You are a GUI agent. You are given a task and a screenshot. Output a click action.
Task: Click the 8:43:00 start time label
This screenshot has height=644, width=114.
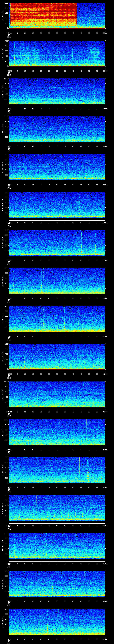pyautogui.click(x=9, y=487)
